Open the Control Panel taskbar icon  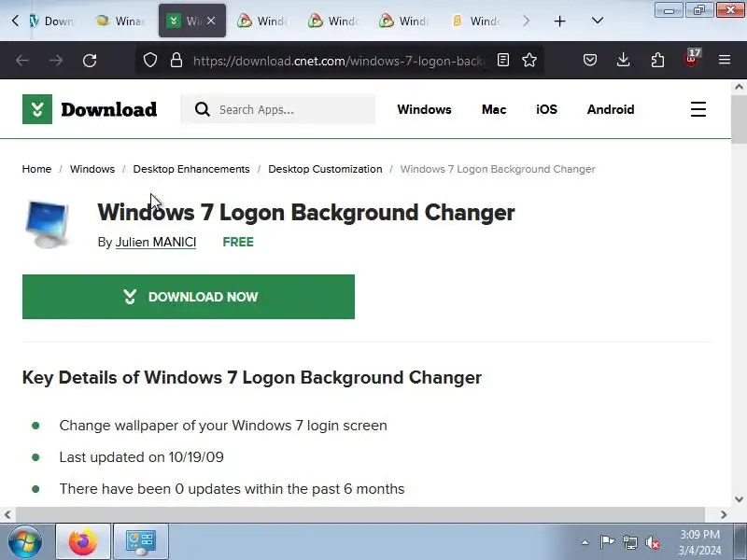[x=141, y=542]
